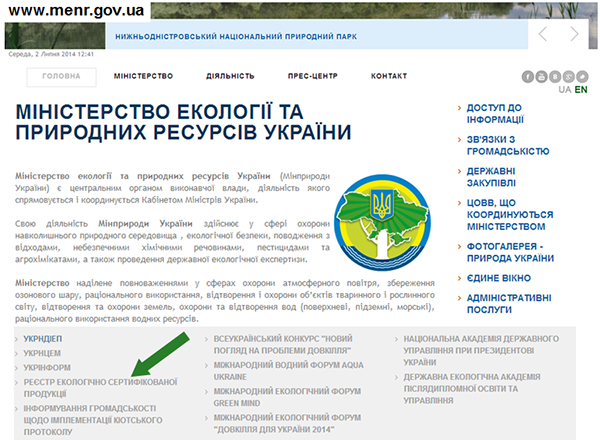Switch site language to EN
The image size is (600, 440).
pyautogui.click(x=581, y=90)
